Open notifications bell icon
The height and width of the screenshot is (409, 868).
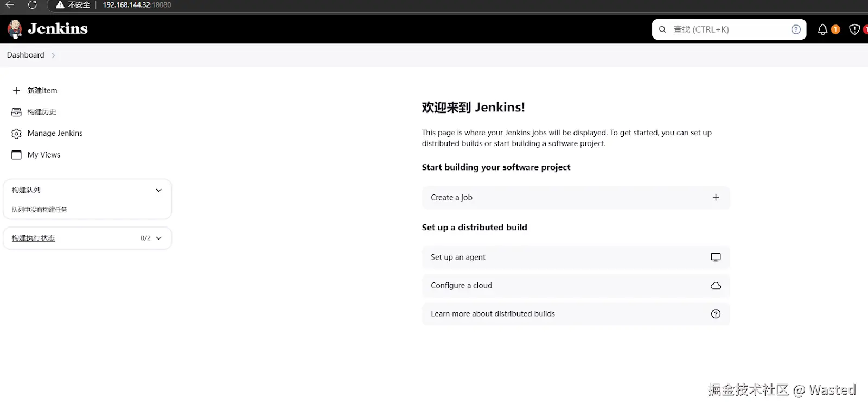tap(822, 29)
